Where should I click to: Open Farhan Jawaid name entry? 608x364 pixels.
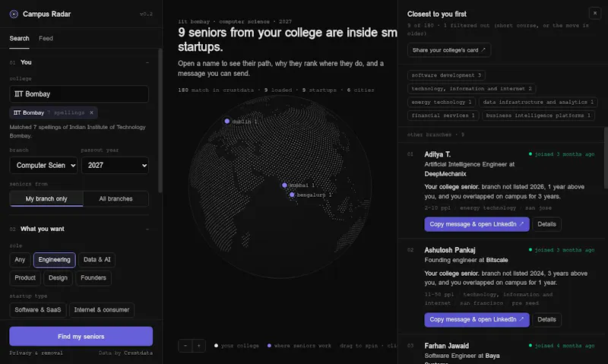click(447, 346)
